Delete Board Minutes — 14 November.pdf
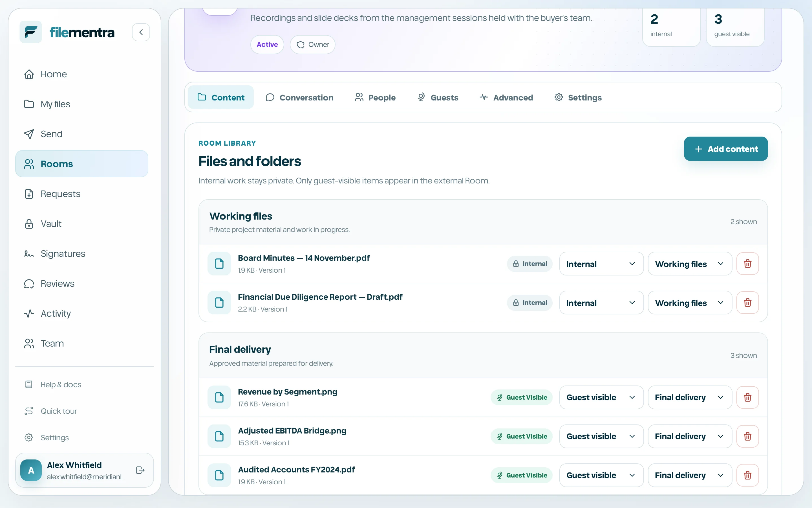The width and height of the screenshot is (812, 508). [x=747, y=264]
